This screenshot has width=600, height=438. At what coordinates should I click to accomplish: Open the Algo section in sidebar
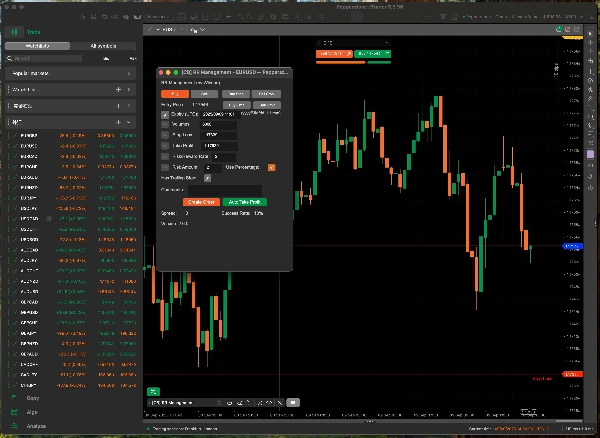tap(32, 412)
